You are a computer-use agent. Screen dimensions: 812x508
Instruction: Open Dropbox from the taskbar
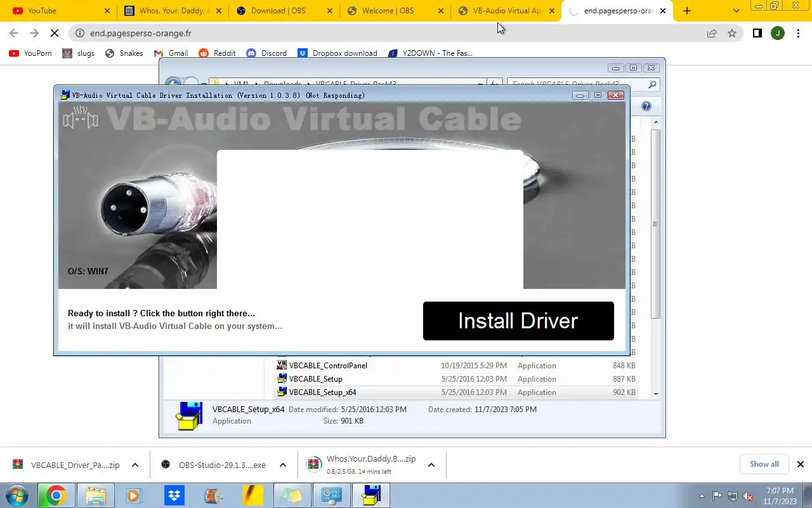tap(173, 495)
